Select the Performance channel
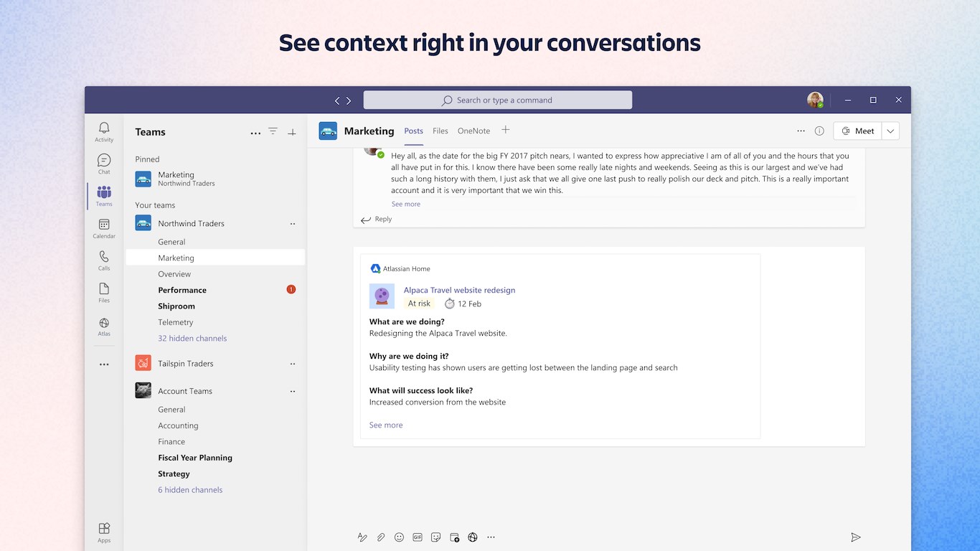This screenshot has height=551, width=980. pos(182,291)
